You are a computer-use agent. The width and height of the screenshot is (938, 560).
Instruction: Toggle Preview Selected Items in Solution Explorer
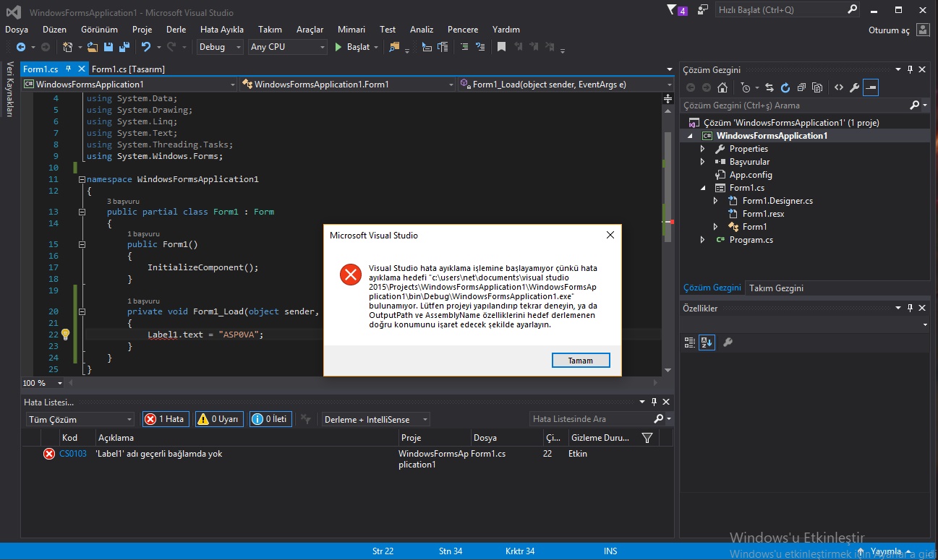pos(871,87)
